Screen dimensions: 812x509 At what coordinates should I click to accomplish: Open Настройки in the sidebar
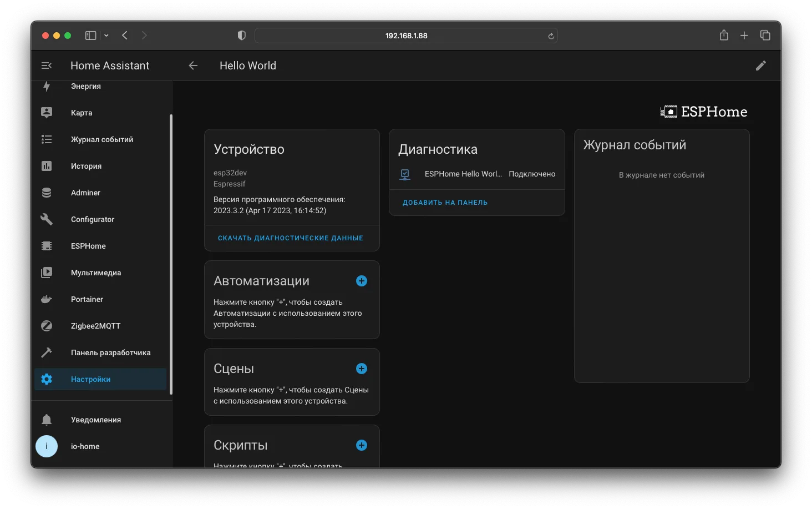(100, 379)
